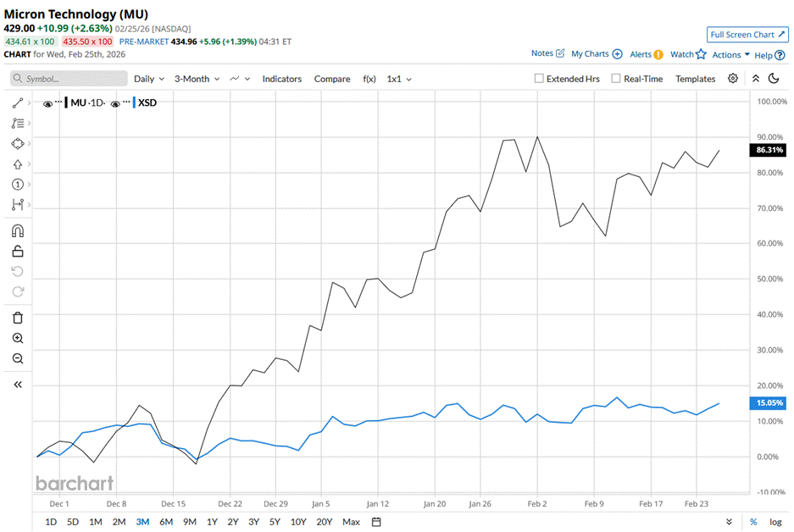This screenshot has height=532, width=794.
Task: Toggle MU series visibility eye
Action: (47, 103)
